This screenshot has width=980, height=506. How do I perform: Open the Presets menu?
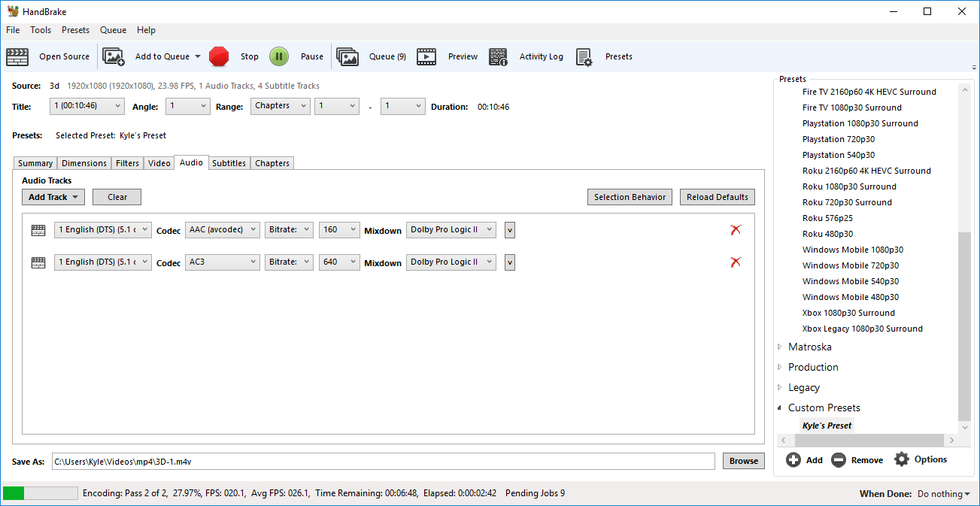click(x=75, y=30)
